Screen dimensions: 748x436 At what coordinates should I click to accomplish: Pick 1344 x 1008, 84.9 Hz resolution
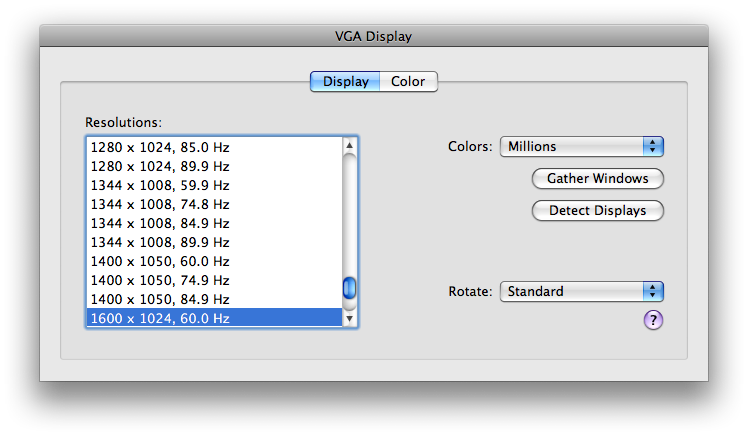click(x=215, y=223)
